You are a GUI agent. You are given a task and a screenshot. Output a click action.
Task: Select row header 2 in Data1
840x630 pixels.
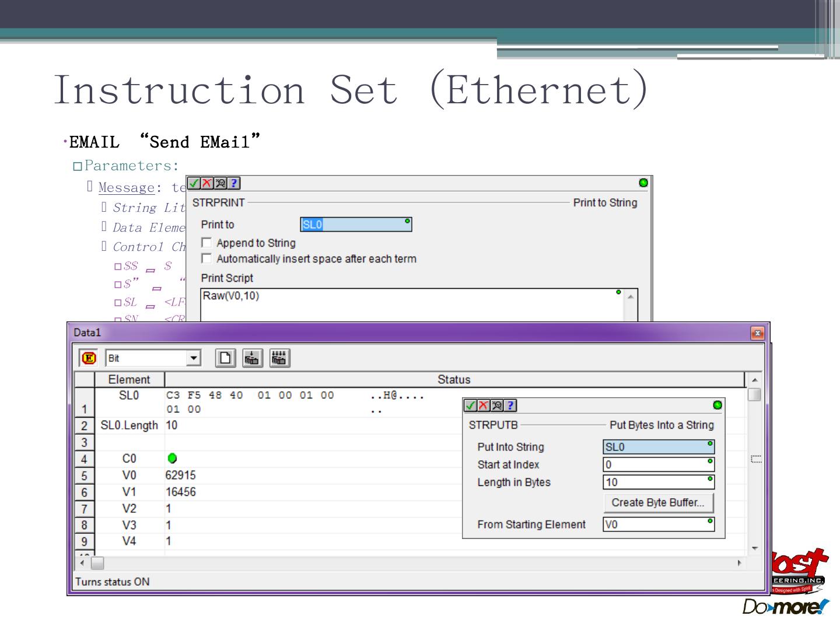pos(85,426)
